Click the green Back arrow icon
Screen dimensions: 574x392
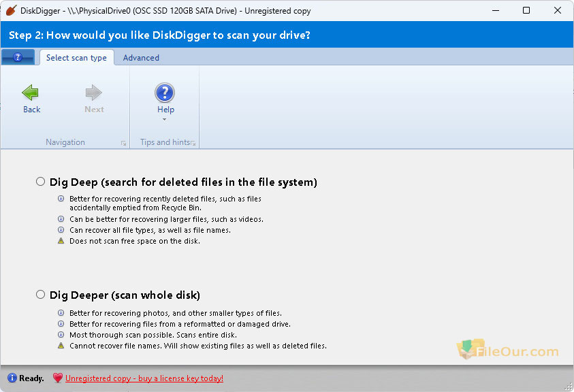[31, 93]
